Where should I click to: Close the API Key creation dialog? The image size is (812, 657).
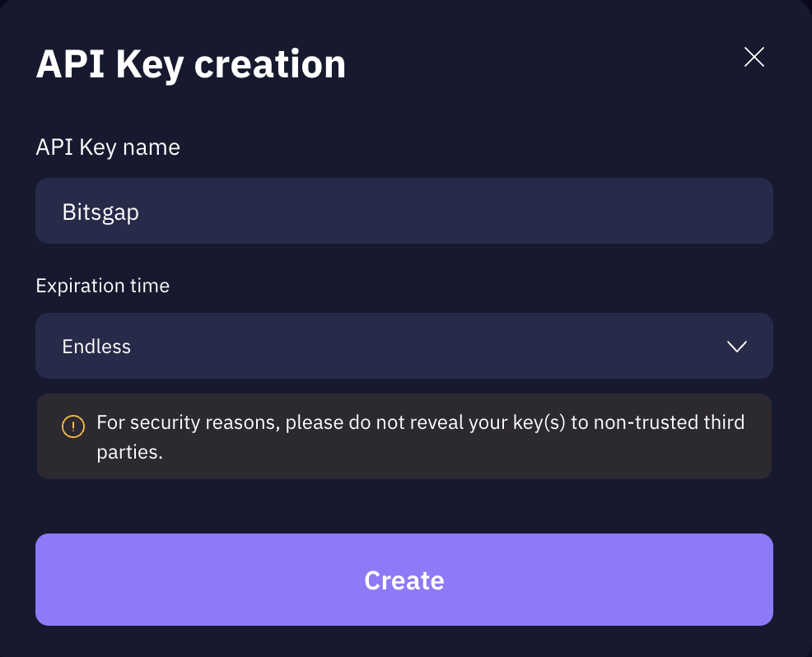pyautogui.click(x=754, y=57)
